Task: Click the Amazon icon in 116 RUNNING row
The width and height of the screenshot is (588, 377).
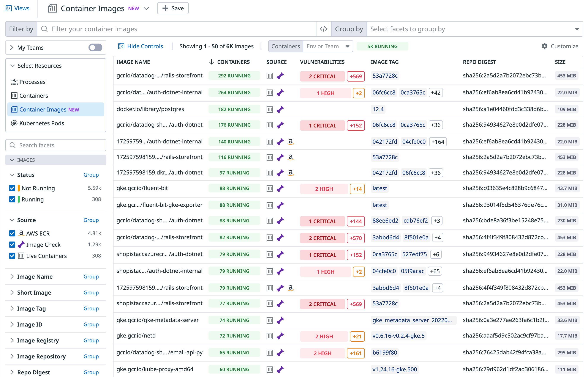Action: [291, 157]
